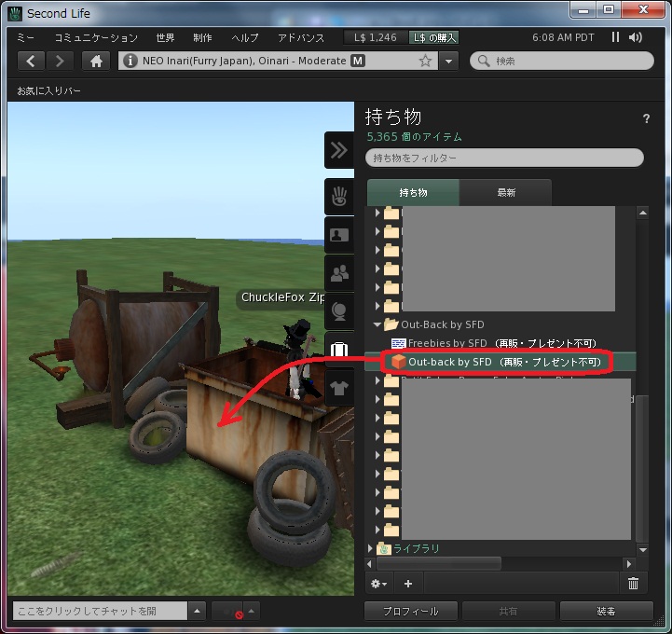Open the Home sidebar tab (hand icon)
This screenshot has height=634, width=672.
(338, 197)
